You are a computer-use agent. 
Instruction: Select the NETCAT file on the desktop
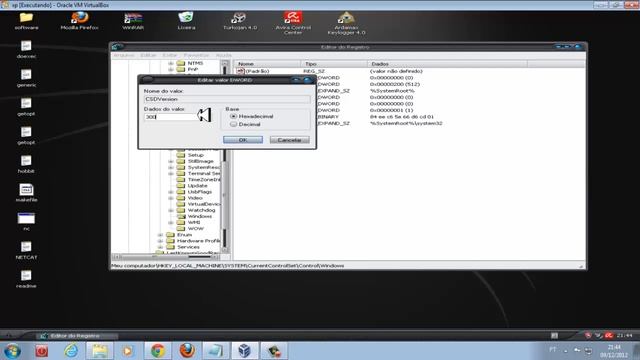point(26,251)
